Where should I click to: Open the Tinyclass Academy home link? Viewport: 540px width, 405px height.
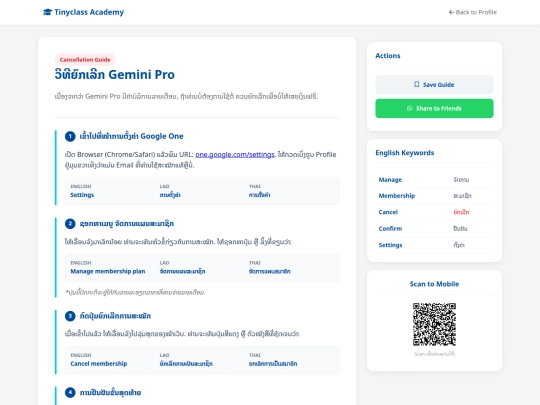click(x=83, y=12)
